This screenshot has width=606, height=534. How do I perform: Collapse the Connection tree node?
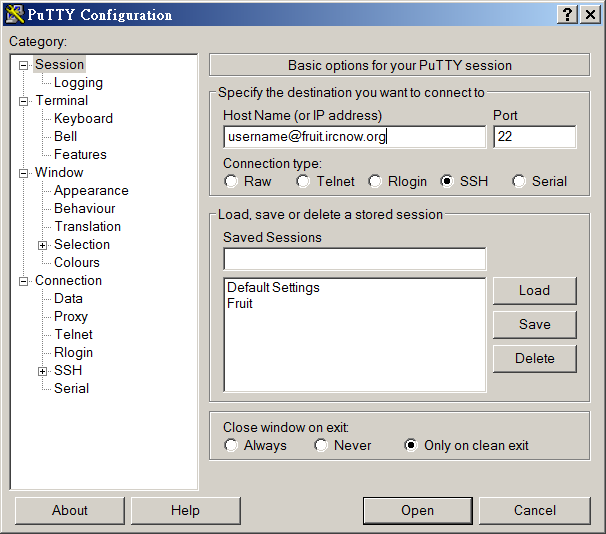24,281
